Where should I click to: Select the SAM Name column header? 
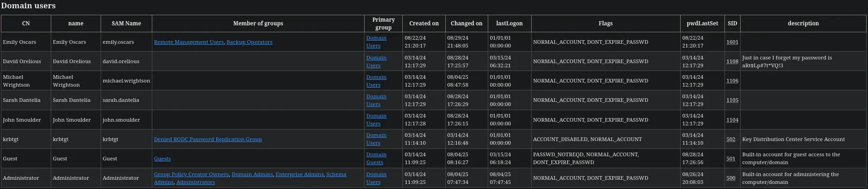(126, 24)
